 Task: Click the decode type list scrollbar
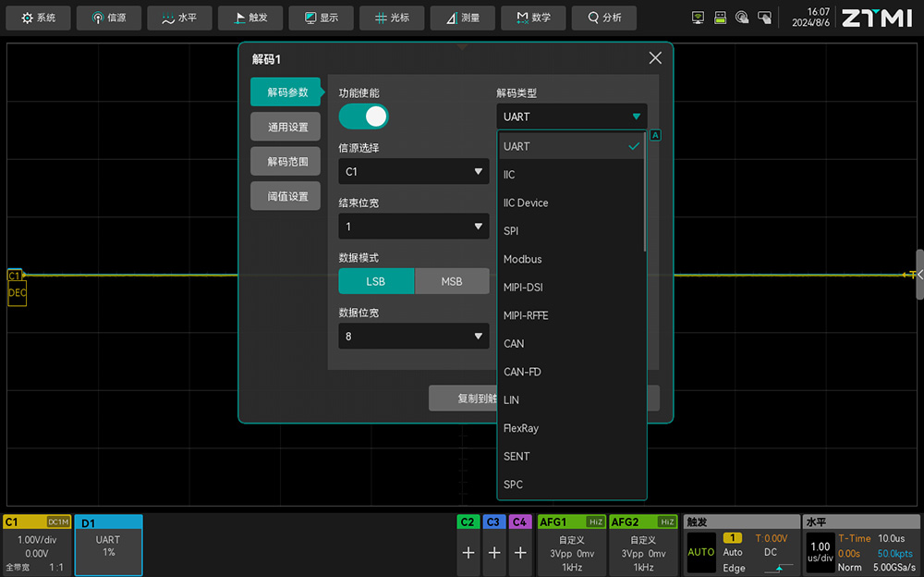tap(644, 192)
